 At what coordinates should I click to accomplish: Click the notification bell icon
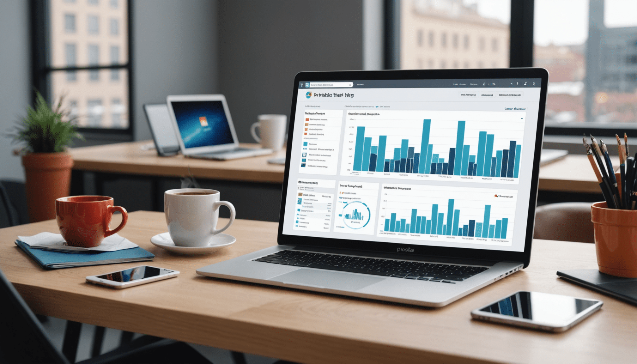tap(484, 83)
